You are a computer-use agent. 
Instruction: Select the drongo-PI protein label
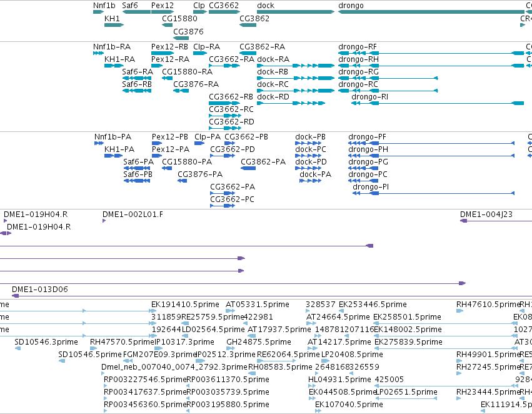[x=371, y=187]
